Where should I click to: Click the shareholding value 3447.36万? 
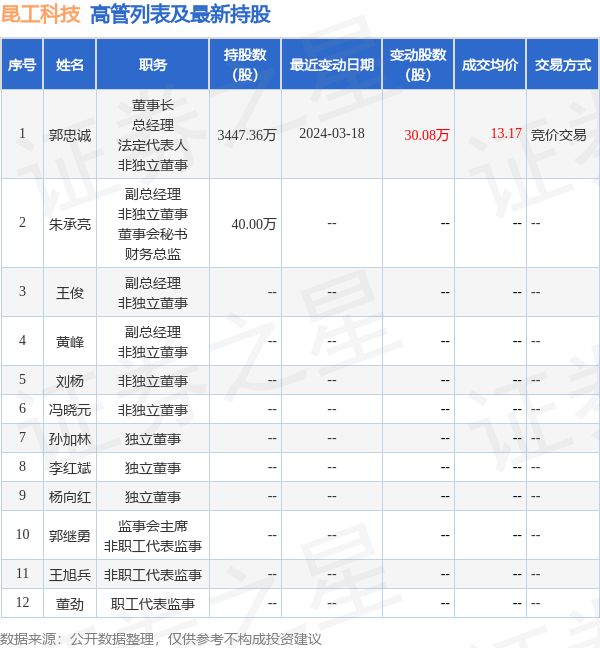point(247,135)
